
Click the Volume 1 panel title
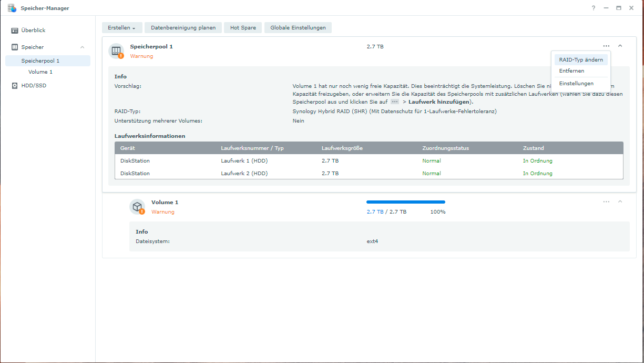(x=165, y=203)
